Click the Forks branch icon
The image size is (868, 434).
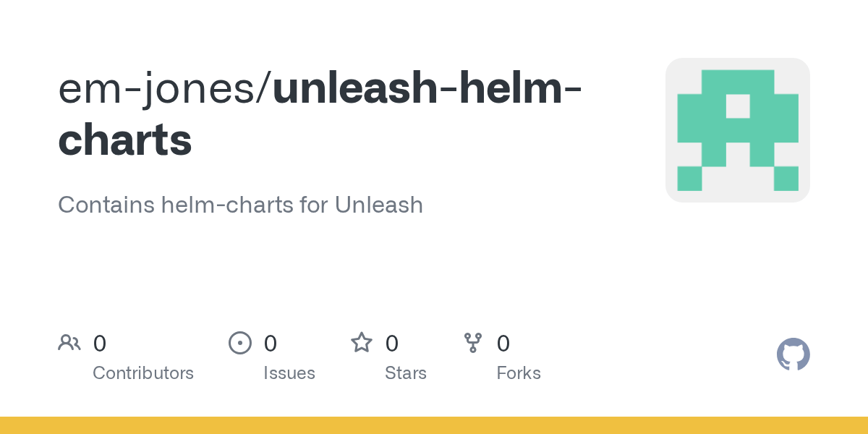coord(473,342)
